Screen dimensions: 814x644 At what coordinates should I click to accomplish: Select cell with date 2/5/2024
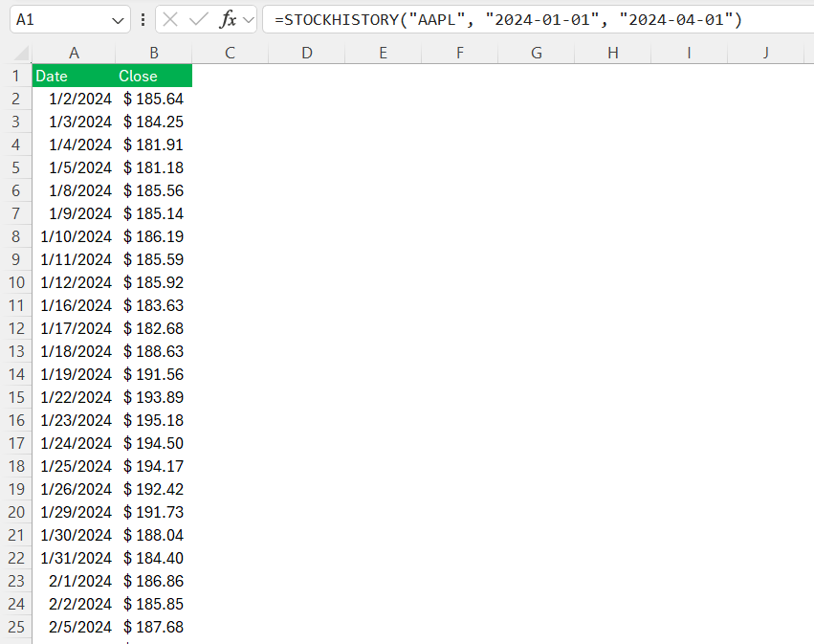click(x=74, y=627)
